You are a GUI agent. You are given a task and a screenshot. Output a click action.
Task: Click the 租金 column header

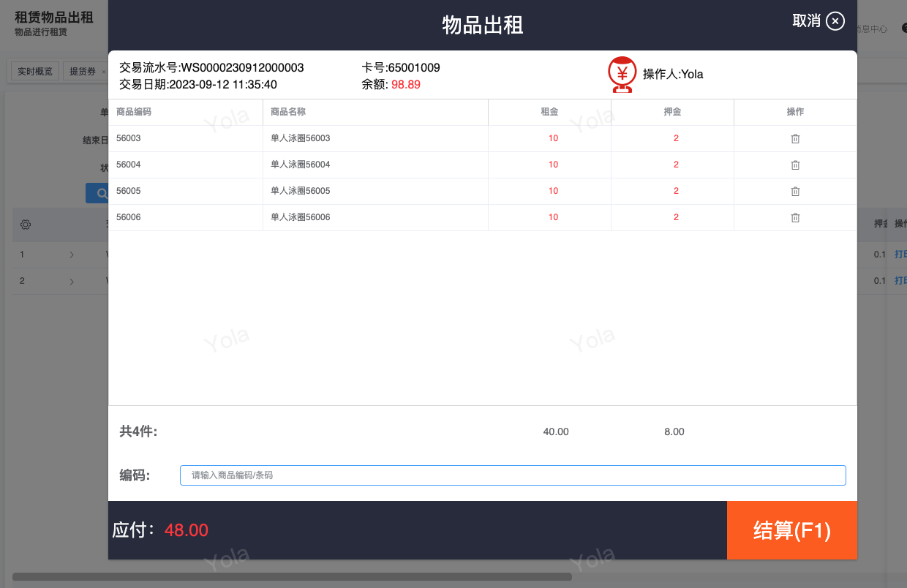pos(549,112)
